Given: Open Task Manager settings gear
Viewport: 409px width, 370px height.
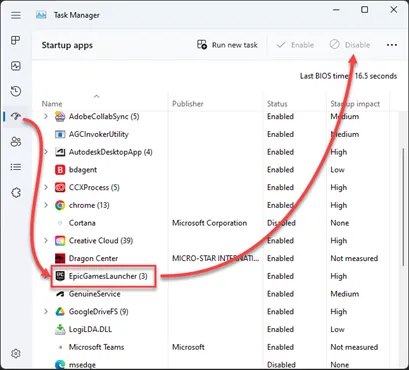Looking at the screenshot, I should (x=16, y=353).
